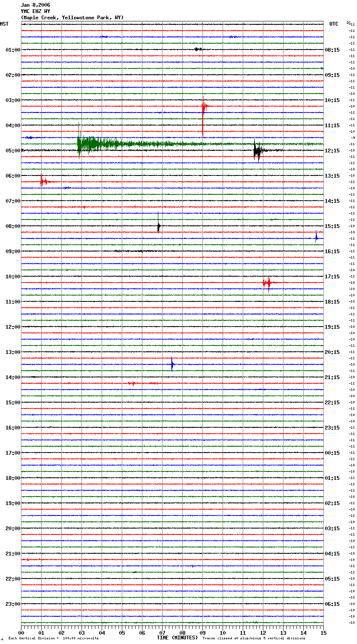Select the '16:00' MST hour label

[x=13, y=428]
